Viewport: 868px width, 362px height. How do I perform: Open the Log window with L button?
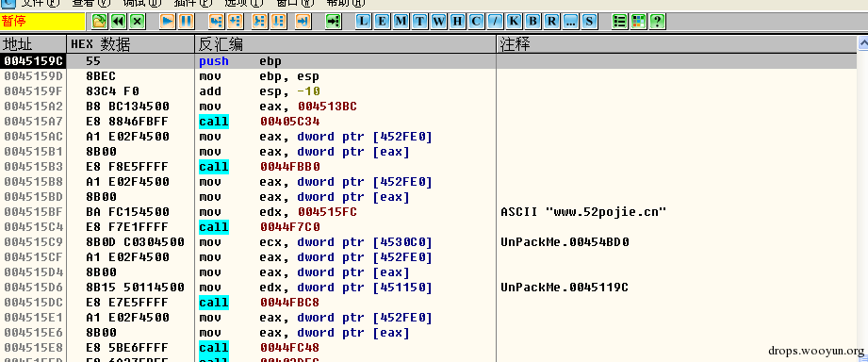tap(363, 22)
